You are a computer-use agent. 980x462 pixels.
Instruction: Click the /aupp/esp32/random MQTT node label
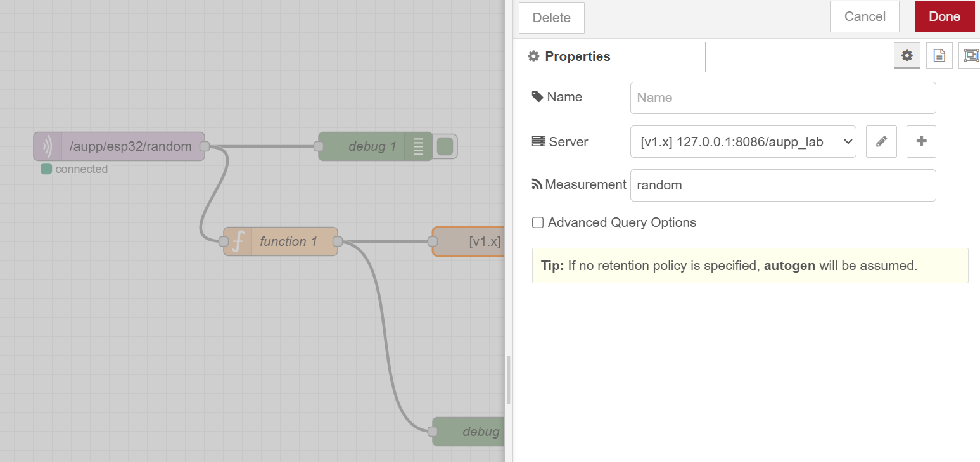click(130, 147)
